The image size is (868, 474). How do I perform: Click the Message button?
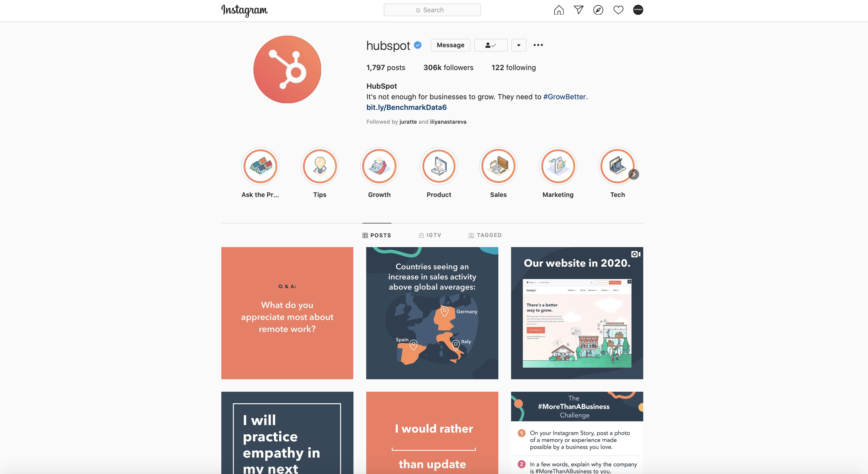click(x=450, y=44)
